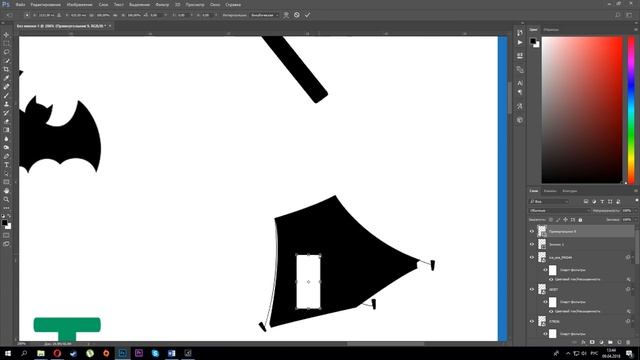Commit the transform with the checkmark
The image size is (640, 360).
point(307,15)
